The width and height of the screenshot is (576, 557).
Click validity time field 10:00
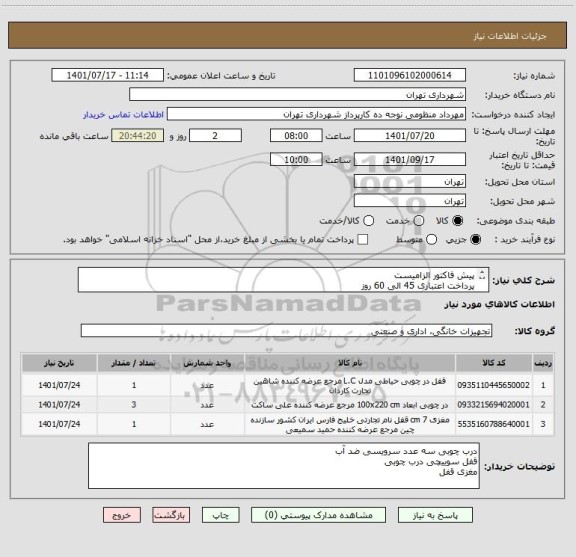pos(296,159)
